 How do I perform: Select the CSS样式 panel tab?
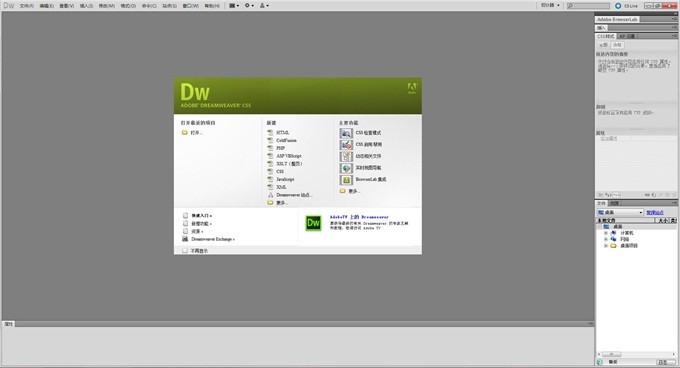tap(606, 36)
